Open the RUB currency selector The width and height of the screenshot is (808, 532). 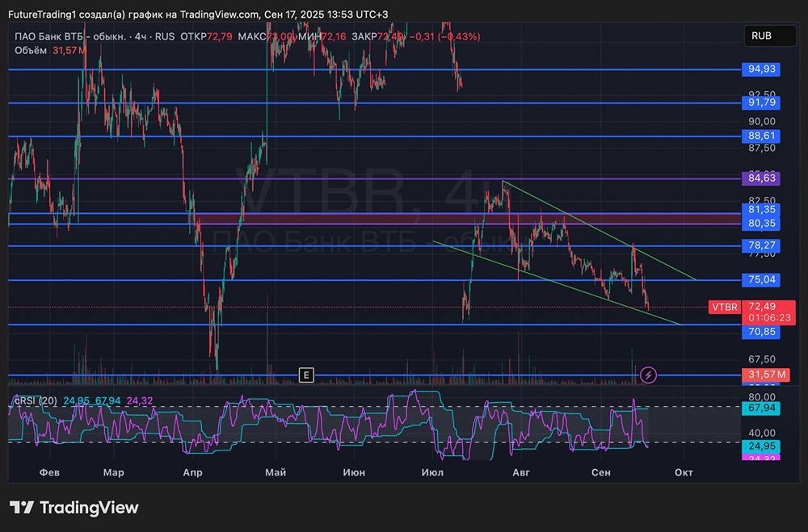tap(770, 36)
